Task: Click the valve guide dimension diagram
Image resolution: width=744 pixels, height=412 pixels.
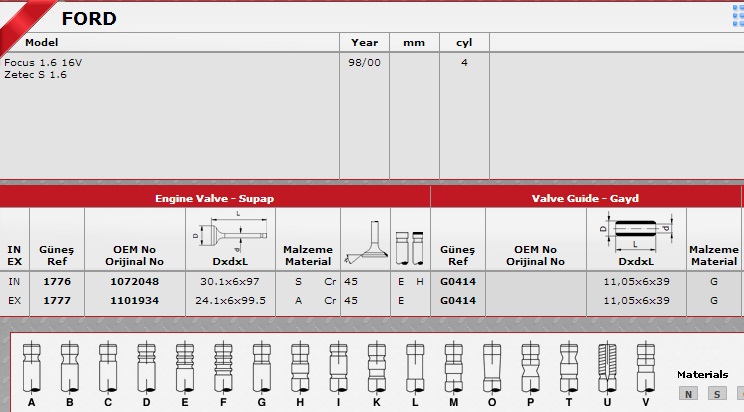Action: coord(635,230)
